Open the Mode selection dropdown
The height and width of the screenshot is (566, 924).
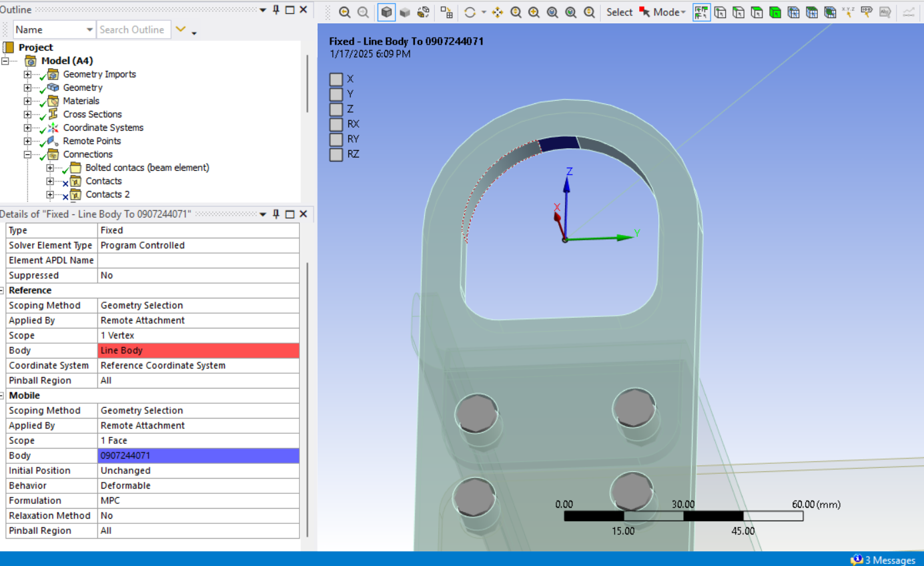pyautogui.click(x=669, y=12)
